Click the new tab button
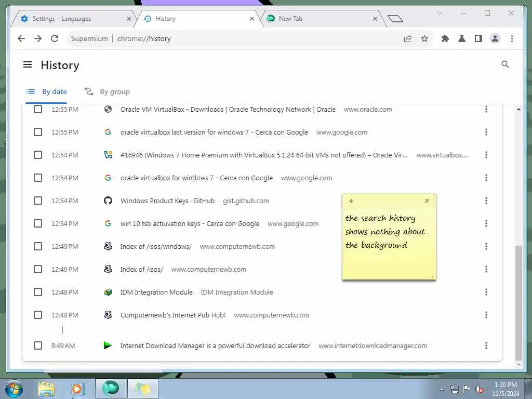532x399 pixels. pos(395,19)
